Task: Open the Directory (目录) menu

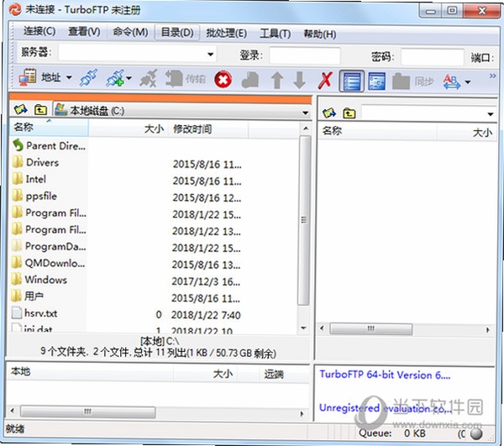Action: click(x=177, y=33)
